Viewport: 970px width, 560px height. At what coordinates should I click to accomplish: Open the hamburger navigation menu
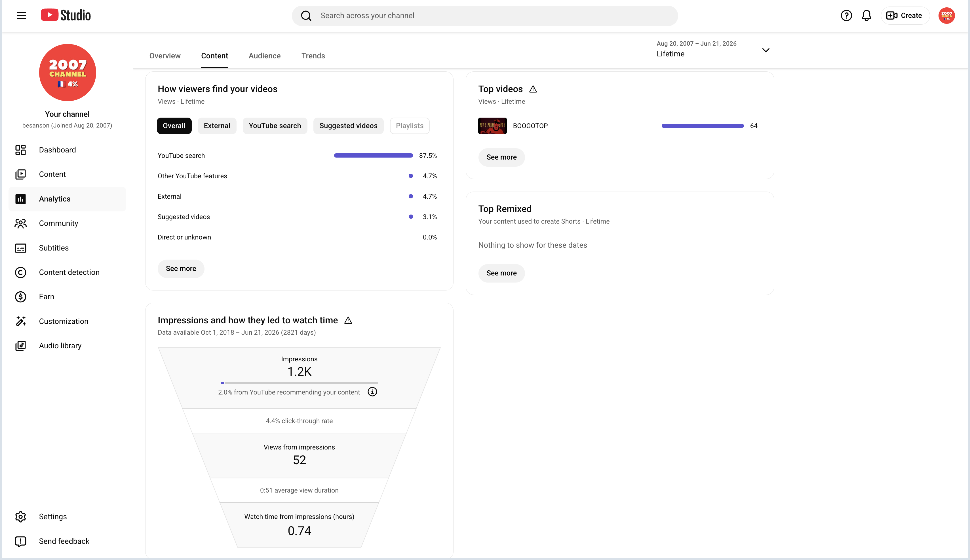[x=21, y=15]
